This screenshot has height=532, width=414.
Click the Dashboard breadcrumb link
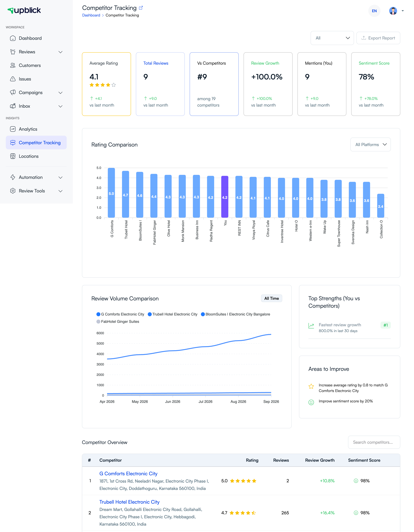(x=91, y=15)
